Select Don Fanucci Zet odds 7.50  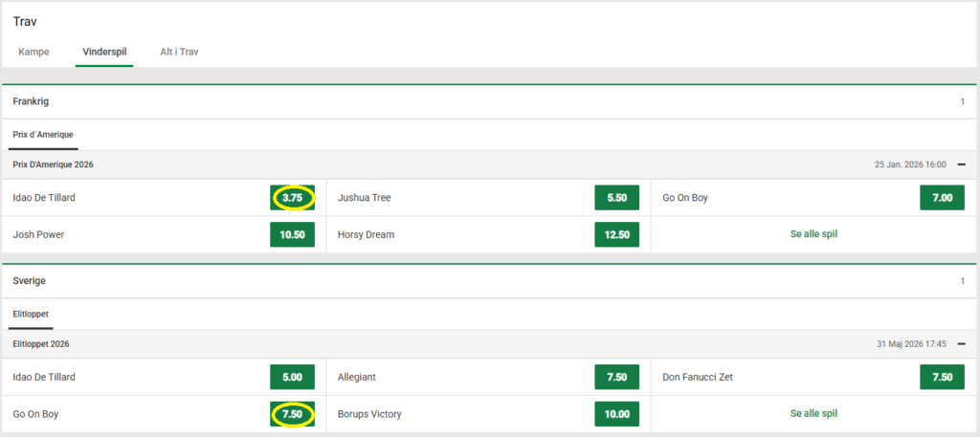(942, 378)
